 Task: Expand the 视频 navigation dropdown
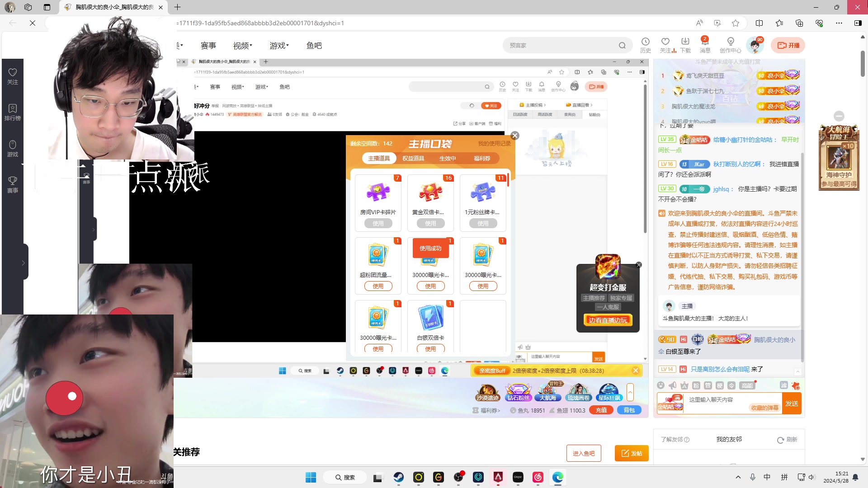(243, 46)
